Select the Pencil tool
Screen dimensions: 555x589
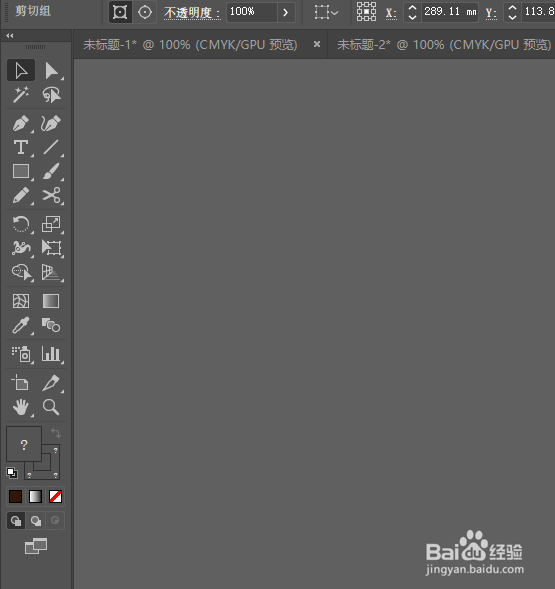(21, 195)
